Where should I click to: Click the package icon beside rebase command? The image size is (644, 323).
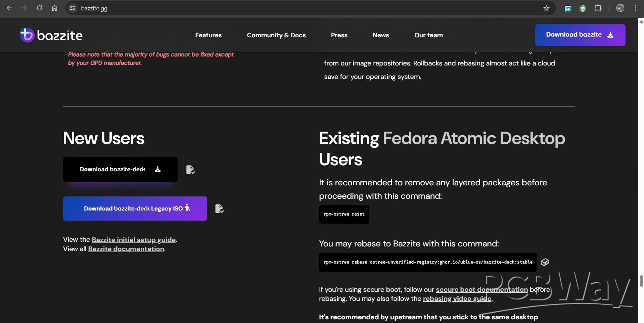coord(545,262)
